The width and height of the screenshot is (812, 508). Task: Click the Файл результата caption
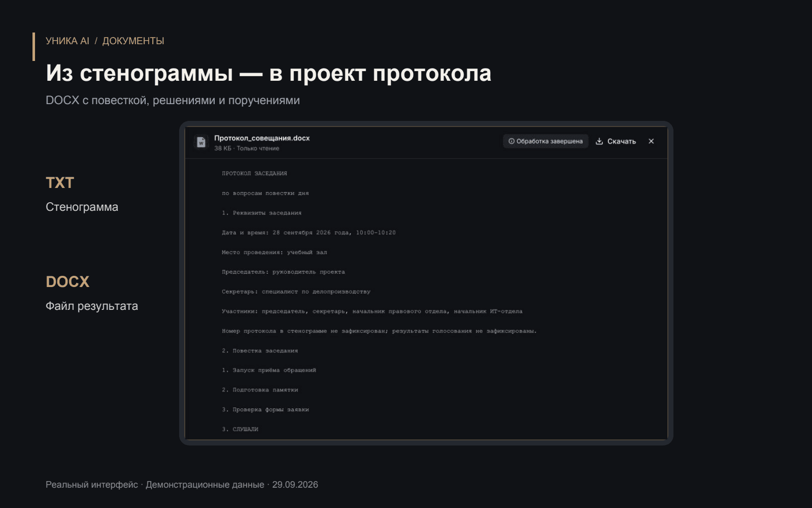tap(92, 306)
